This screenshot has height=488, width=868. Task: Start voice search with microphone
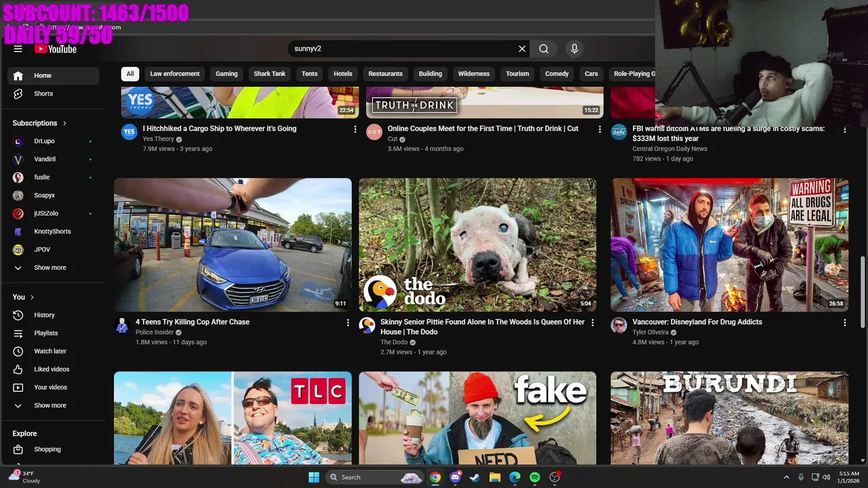point(574,49)
